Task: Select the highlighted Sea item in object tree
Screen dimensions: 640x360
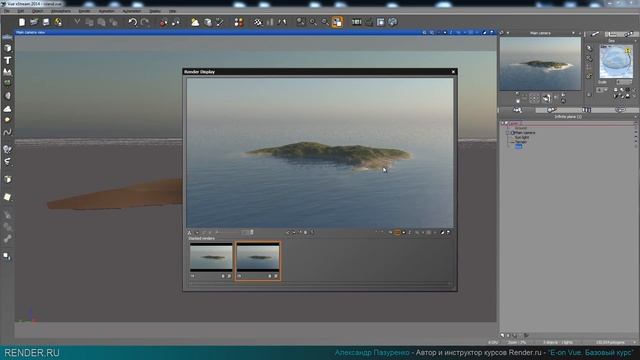Action: pos(518,146)
